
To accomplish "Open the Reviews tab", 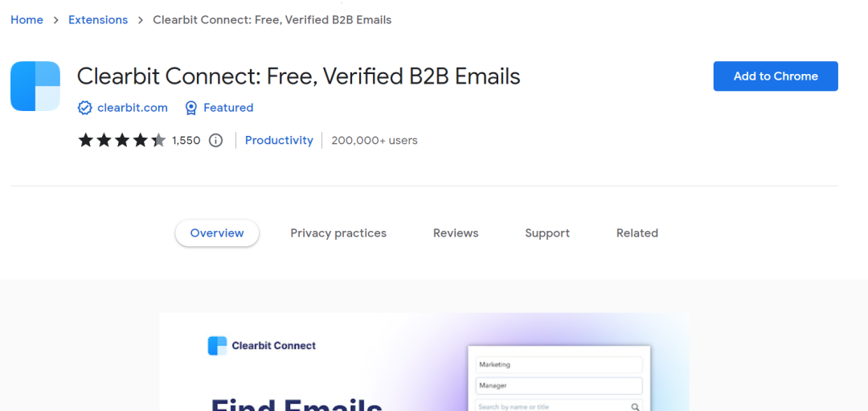I will (x=456, y=233).
